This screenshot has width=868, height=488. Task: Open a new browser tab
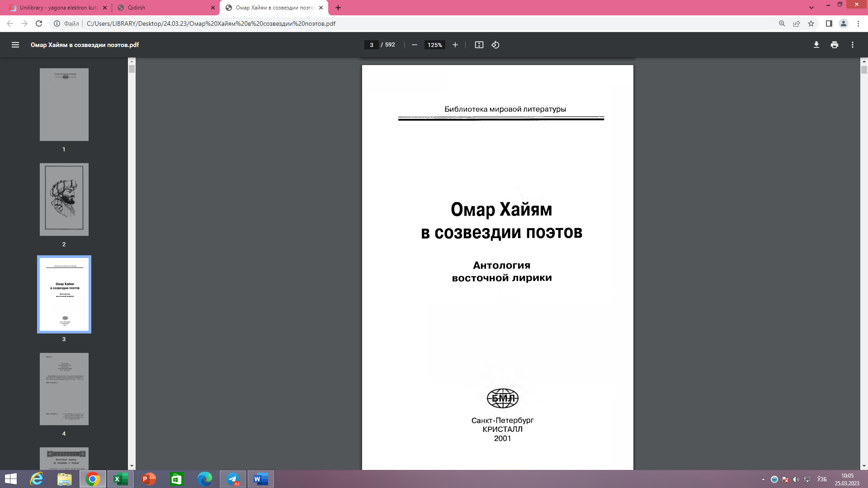338,8
